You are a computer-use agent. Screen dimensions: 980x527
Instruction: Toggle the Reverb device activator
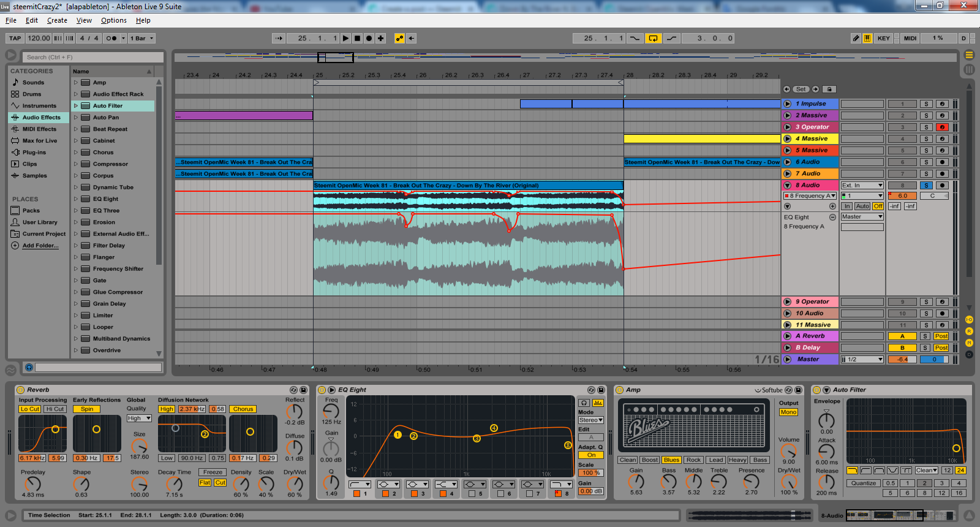[x=21, y=390]
